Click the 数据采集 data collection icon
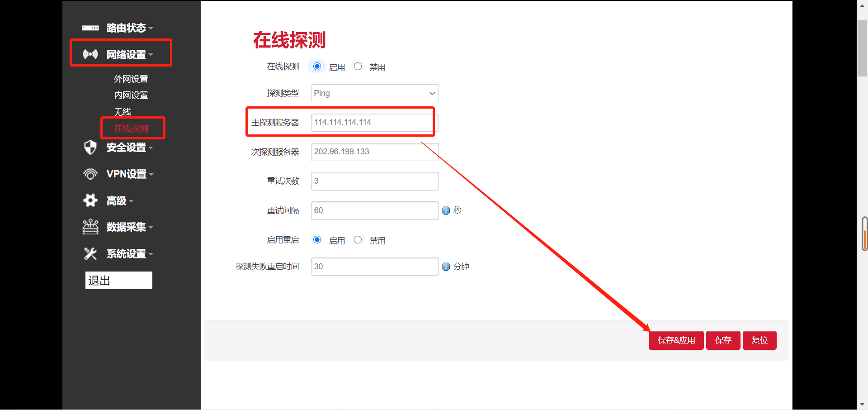868x410 pixels. pyautogui.click(x=90, y=227)
